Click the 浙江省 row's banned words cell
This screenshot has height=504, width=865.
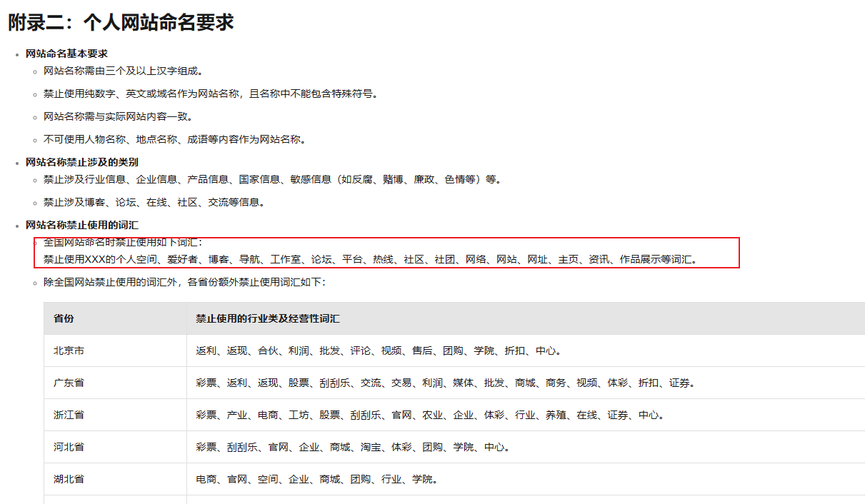(430, 415)
